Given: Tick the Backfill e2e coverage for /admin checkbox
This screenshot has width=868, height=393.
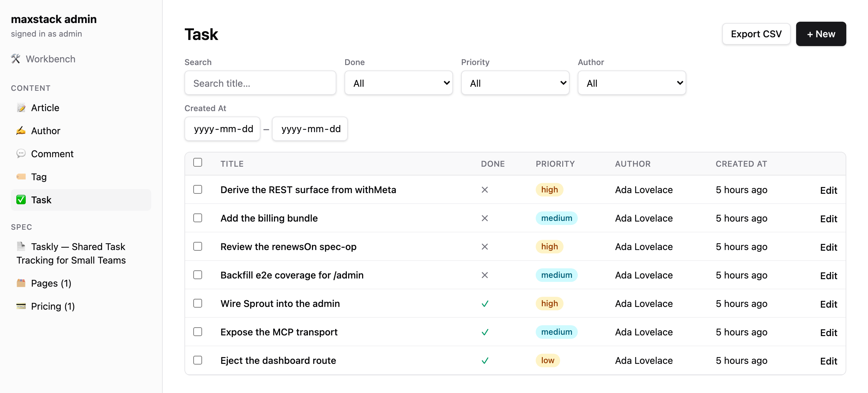Looking at the screenshot, I should click(198, 275).
